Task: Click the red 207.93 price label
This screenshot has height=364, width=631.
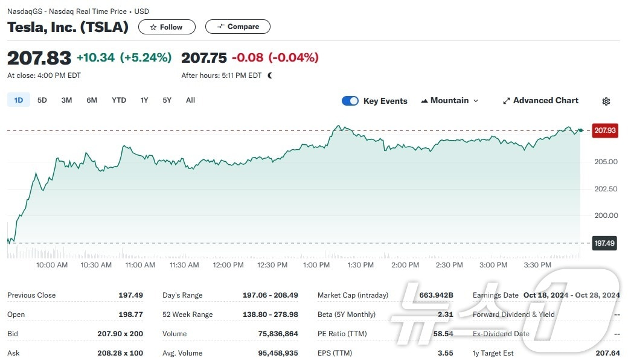Action: pyautogui.click(x=604, y=130)
